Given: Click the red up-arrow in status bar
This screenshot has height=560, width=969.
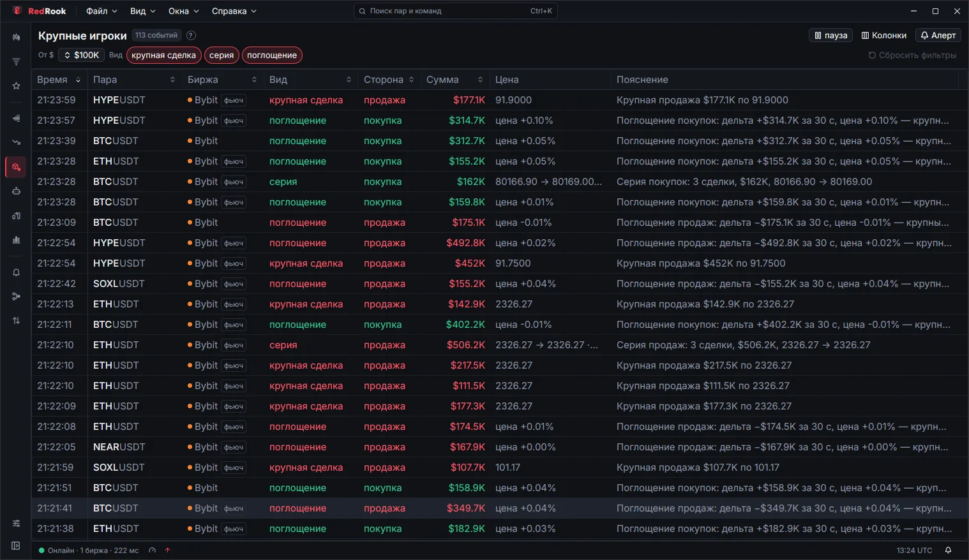Looking at the screenshot, I should [167, 550].
